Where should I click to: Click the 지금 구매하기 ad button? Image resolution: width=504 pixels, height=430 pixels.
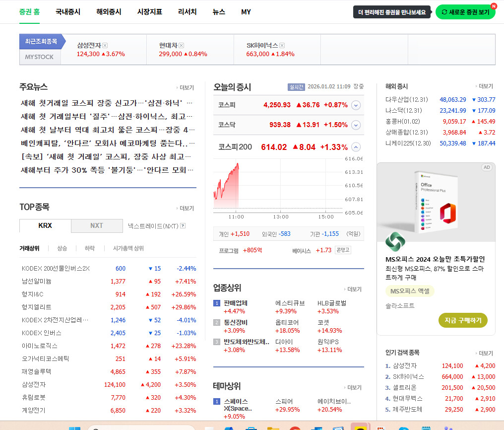click(x=463, y=320)
